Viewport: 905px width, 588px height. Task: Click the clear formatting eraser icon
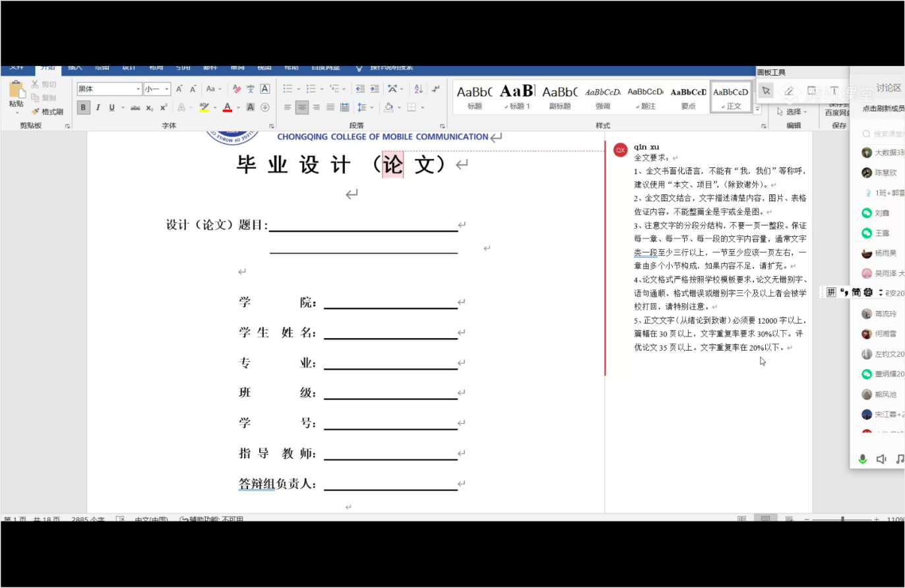pyautogui.click(x=237, y=89)
